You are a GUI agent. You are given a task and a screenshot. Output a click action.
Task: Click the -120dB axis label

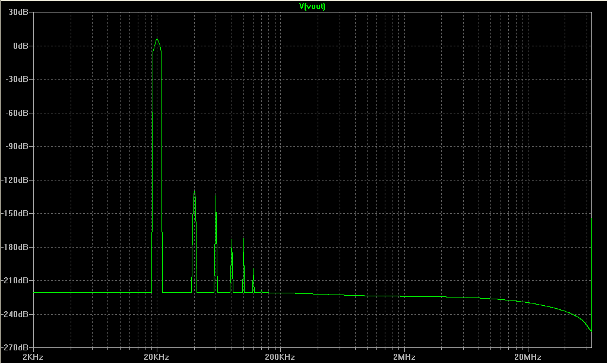click(x=15, y=181)
